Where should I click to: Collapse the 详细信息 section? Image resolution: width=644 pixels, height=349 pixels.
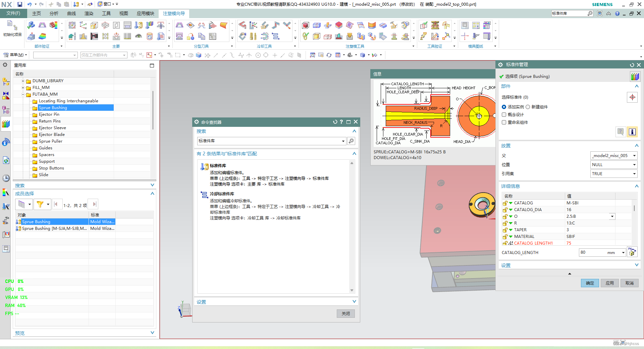[637, 186]
